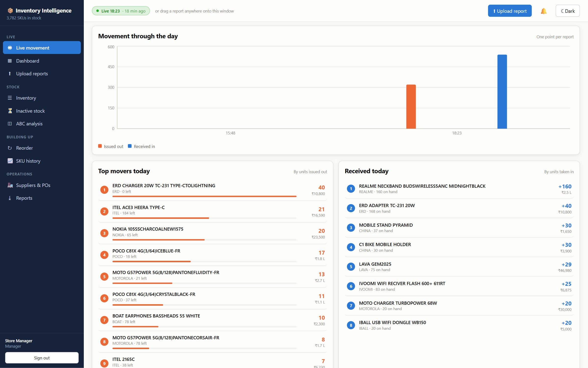The image size is (588, 368).
Task: Click the Sign out button
Action: 42,358
